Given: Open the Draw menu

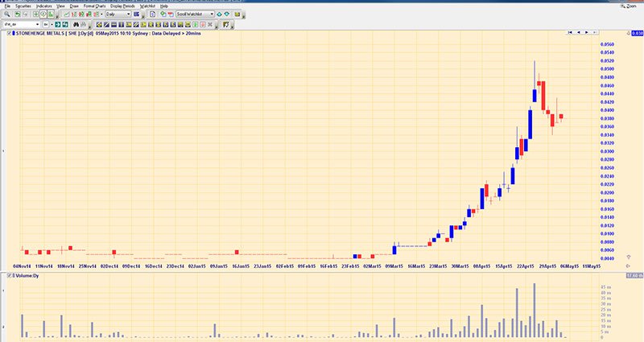Looking at the screenshot, I should coord(74,6).
